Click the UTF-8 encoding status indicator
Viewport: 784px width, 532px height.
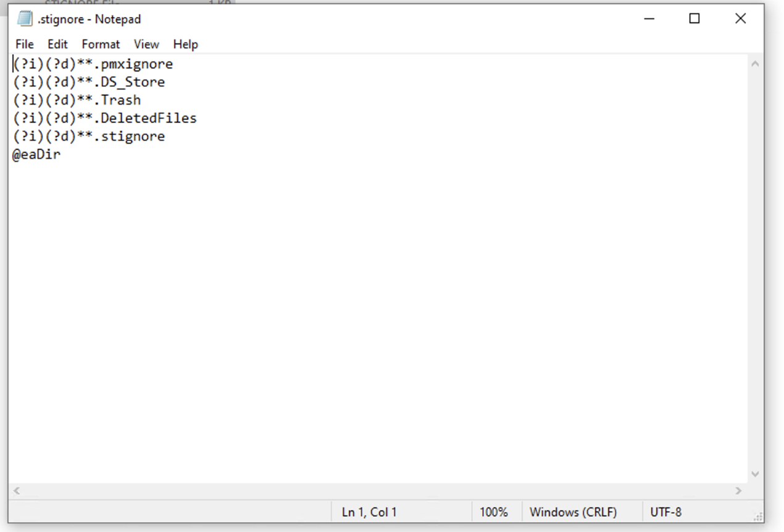point(666,512)
